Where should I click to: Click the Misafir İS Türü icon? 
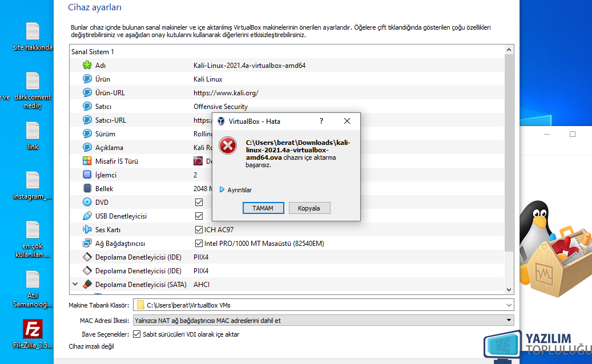point(87,161)
